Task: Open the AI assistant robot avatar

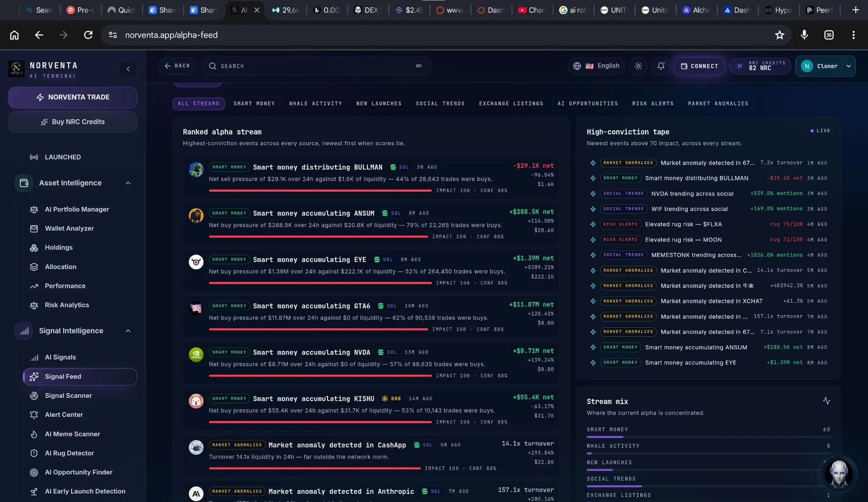Action: click(x=839, y=474)
